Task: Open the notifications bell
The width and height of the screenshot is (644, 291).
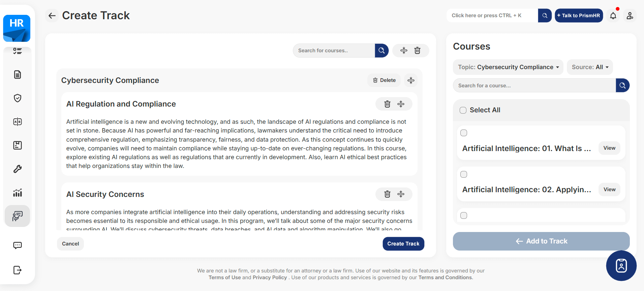Action: (613, 16)
